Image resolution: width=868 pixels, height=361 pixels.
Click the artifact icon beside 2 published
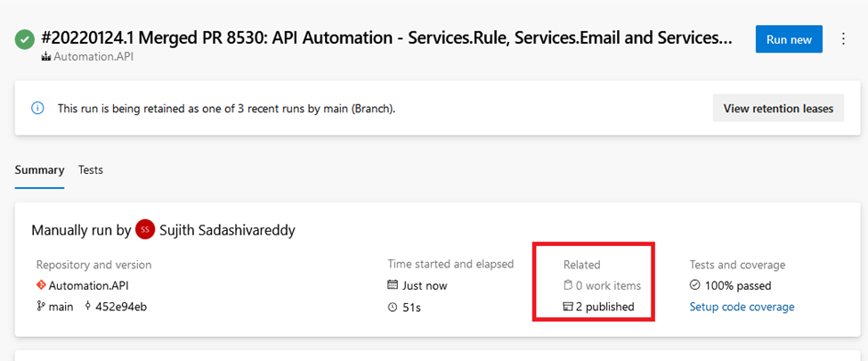point(568,307)
